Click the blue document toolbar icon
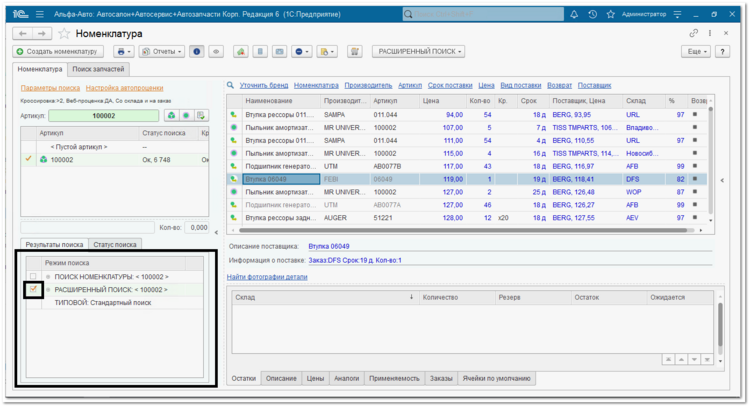 point(260,51)
